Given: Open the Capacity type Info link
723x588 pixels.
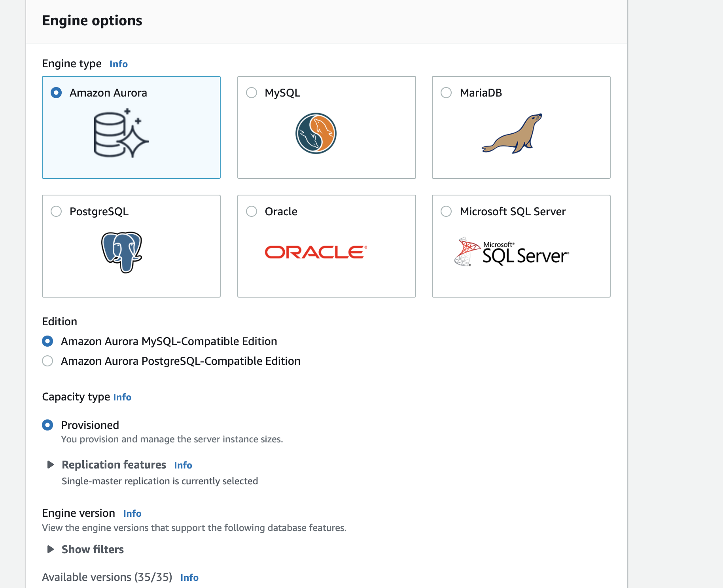Looking at the screenshot, I should click(122, 397).
